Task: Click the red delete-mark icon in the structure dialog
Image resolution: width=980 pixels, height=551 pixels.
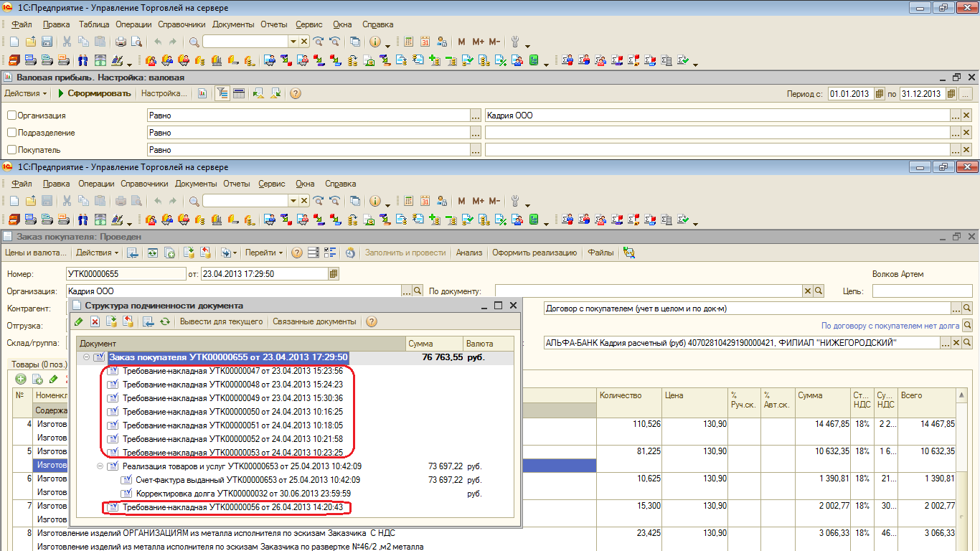Action: 95,321
